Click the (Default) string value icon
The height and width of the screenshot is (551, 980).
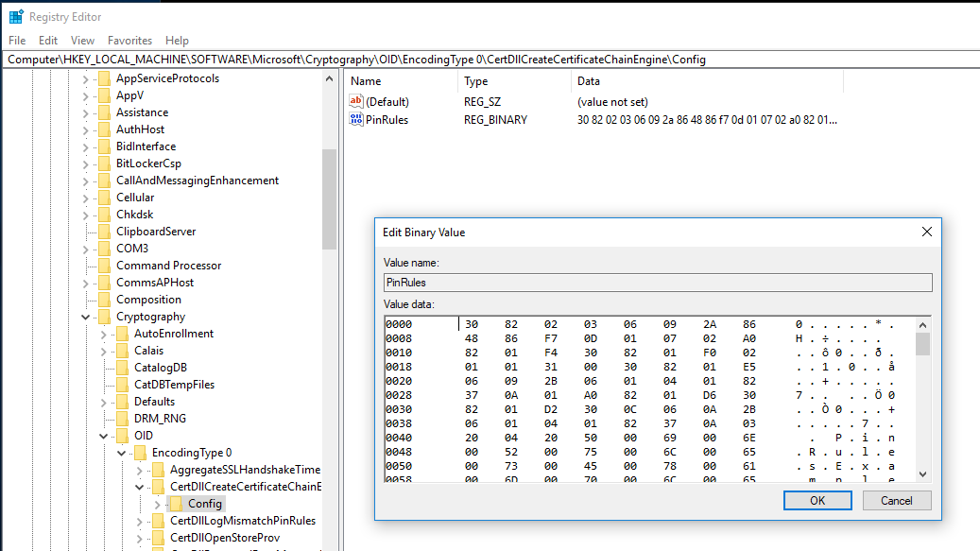pos(356,101)
